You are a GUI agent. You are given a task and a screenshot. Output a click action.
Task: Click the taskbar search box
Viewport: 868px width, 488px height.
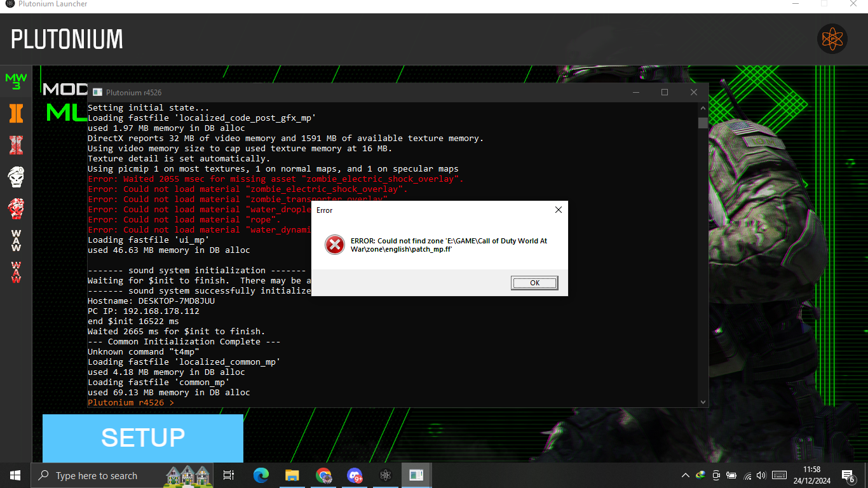[x=123, y=475]
